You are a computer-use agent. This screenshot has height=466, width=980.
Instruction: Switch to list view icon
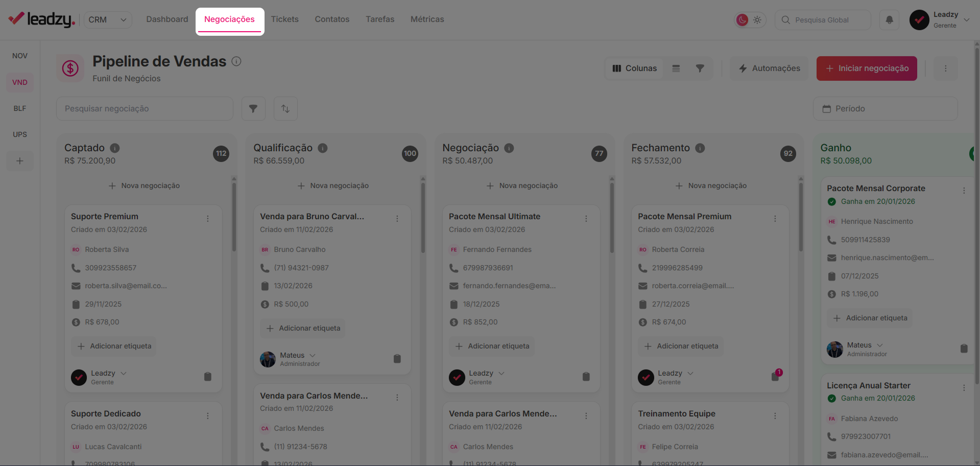pyautogui.click(x=676, y=68)
